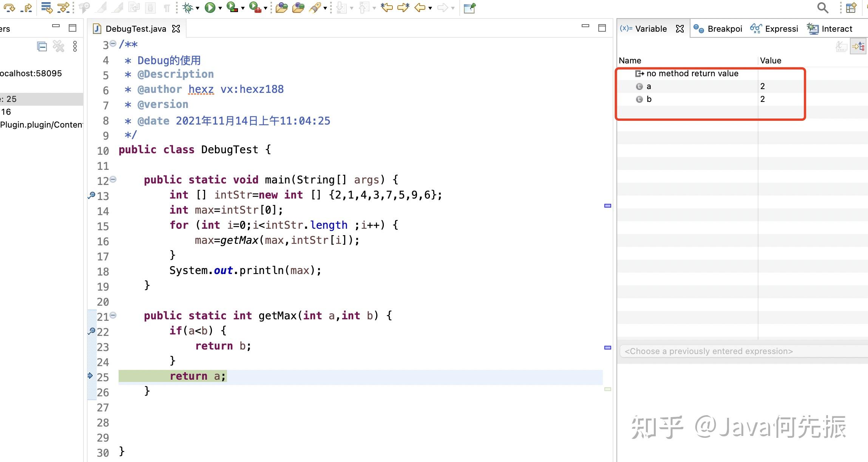Click the green Run button
The image size is (868, 462).
click(210, 8)
